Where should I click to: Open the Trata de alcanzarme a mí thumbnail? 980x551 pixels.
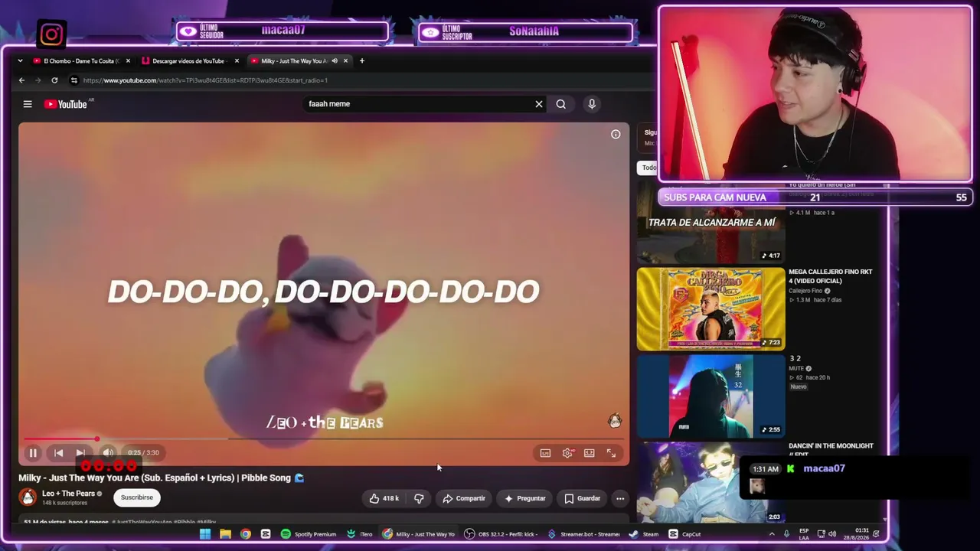[x=710, y=224]
